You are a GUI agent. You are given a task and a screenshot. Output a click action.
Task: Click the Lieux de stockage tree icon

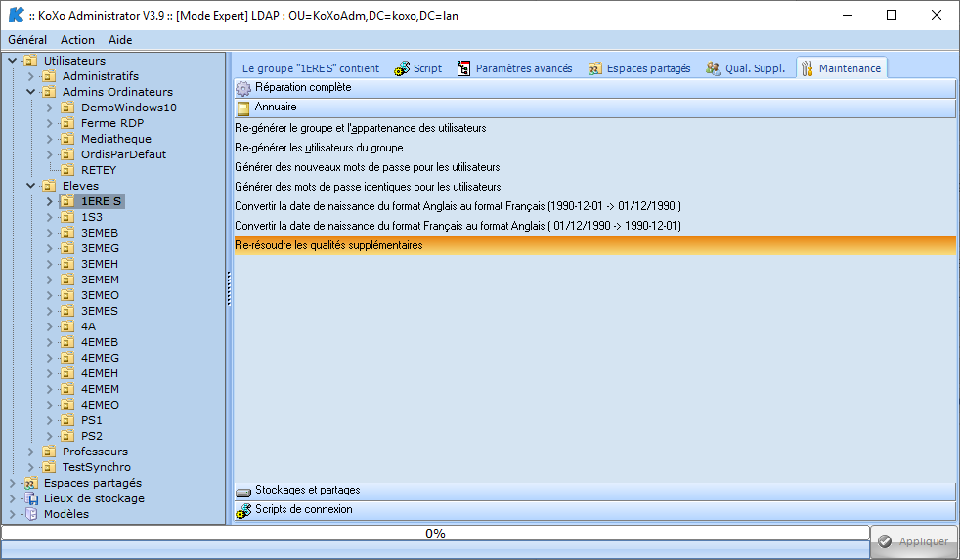point(30,498)
